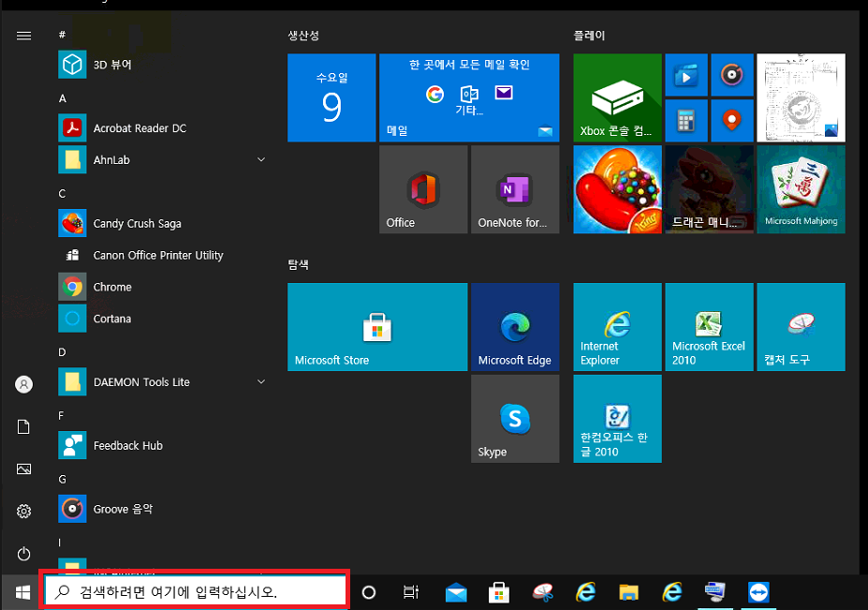
Task: Open the AhnLab folder entry
Action: (x=163, y=159)
